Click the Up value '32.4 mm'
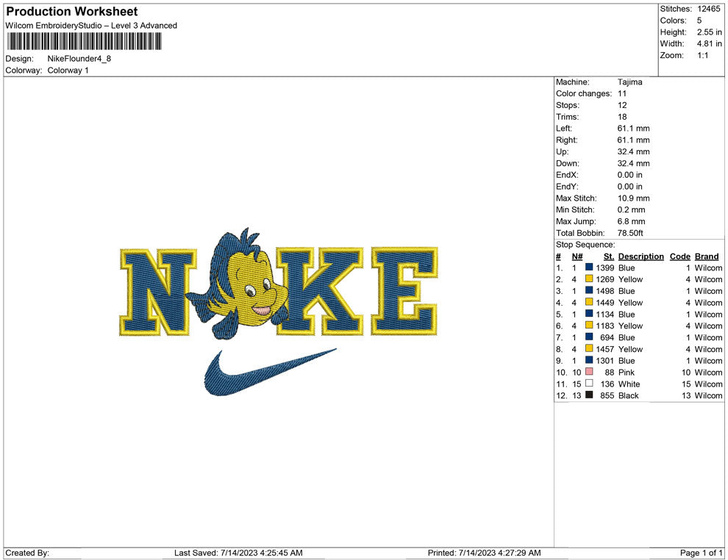728x560 pixels. (x=633, y=151)
